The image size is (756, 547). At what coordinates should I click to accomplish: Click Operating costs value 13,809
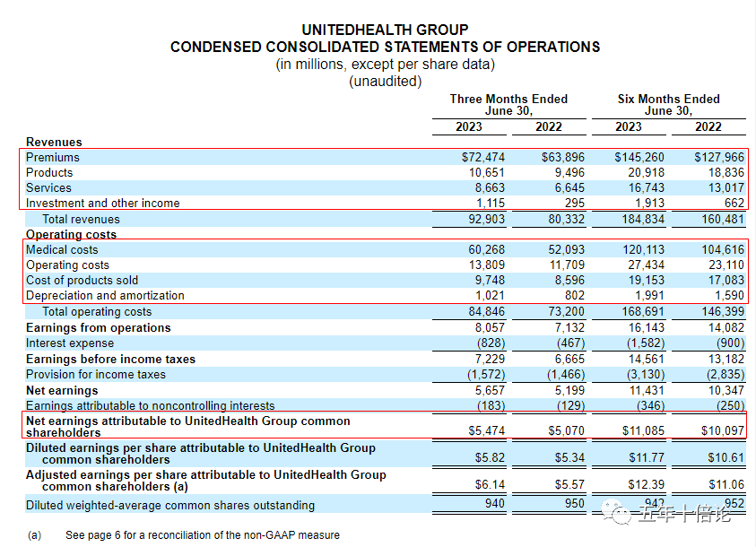(x=487, y=265)
